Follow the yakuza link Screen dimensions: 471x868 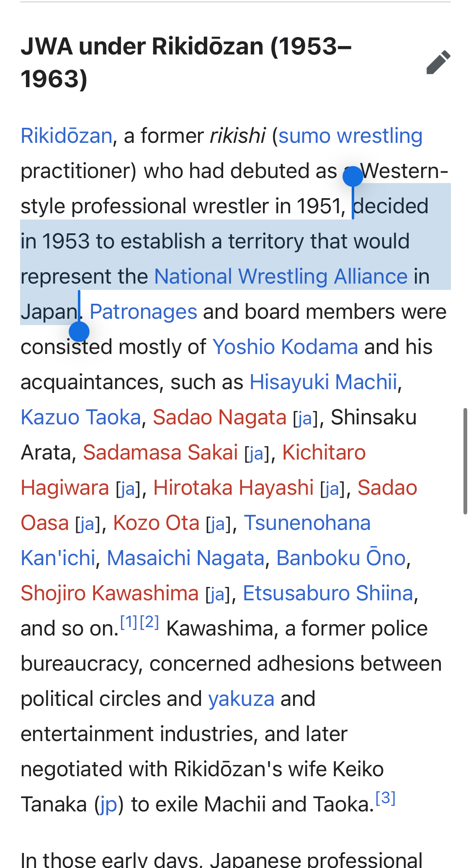pyautogui.click(x=241, y=699)
